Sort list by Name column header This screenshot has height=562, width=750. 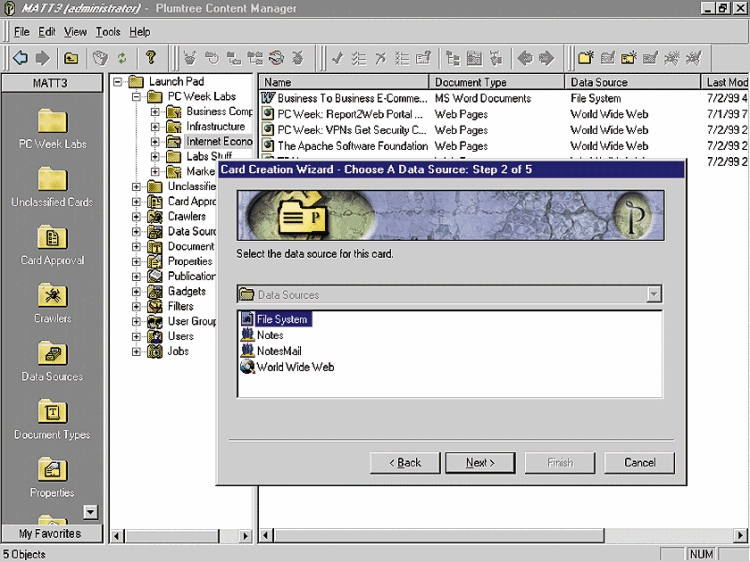pyautogui.click(x=343, y=82)
